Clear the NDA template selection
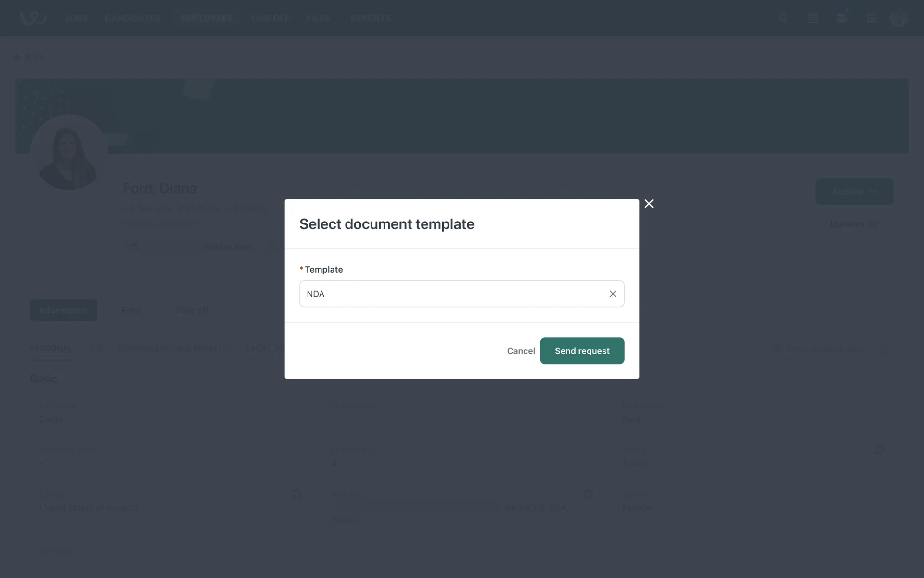The width and height of the screenshot is (924, 578). point(613,294)
